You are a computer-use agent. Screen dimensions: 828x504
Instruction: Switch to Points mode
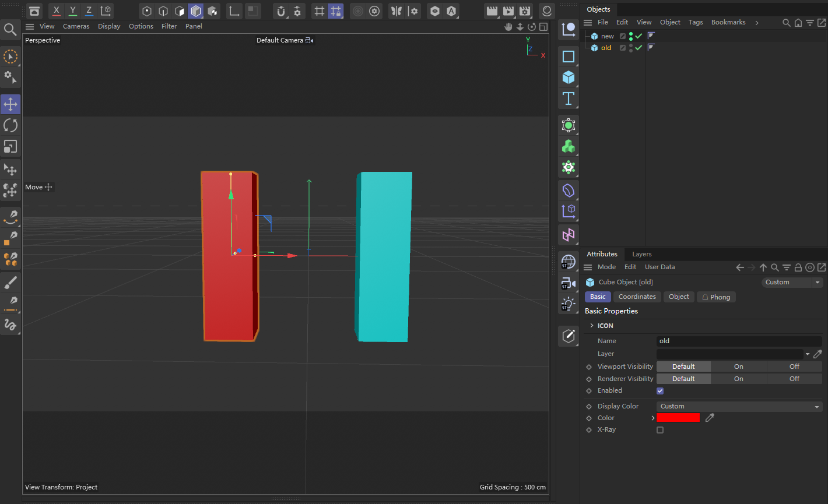coord(147,10)
